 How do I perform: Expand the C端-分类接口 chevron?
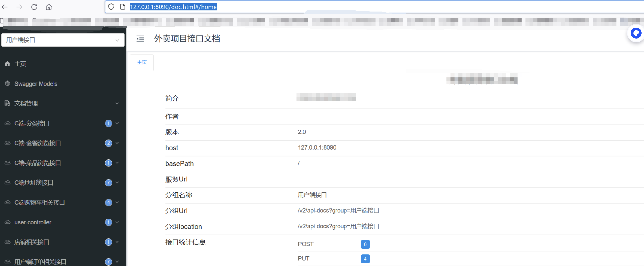(x=117, y=123)
